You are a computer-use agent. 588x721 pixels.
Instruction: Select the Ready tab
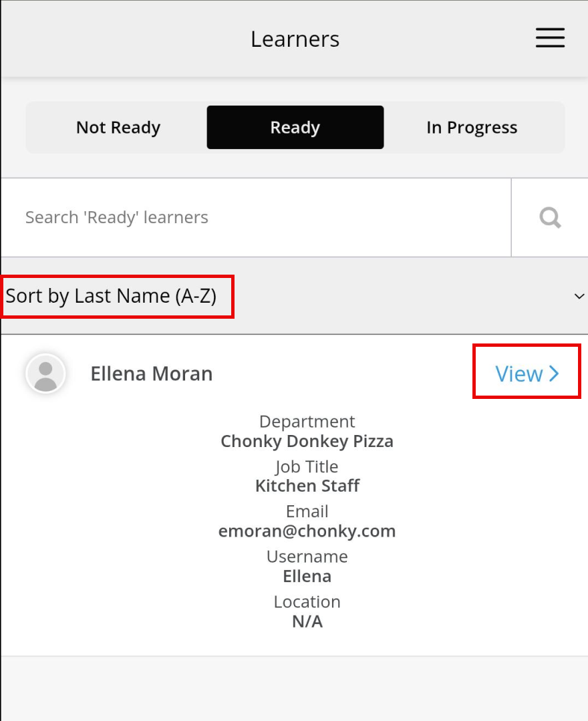pos(295,128)
